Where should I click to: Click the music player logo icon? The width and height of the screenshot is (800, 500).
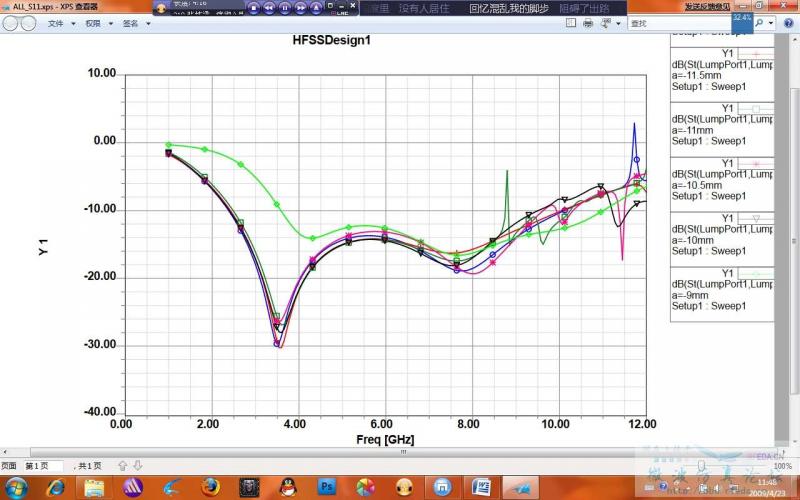click(x=161, y=8)
